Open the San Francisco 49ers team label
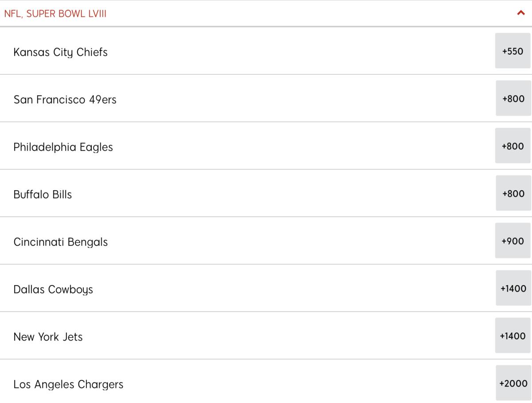Screen dimensions: 532x403 65,100
